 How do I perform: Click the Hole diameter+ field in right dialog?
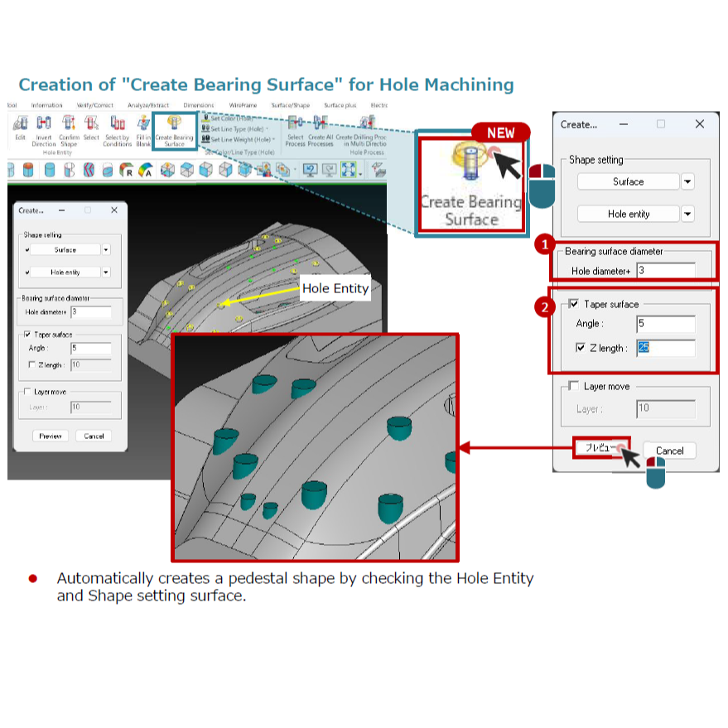click(x=666, y=271)
